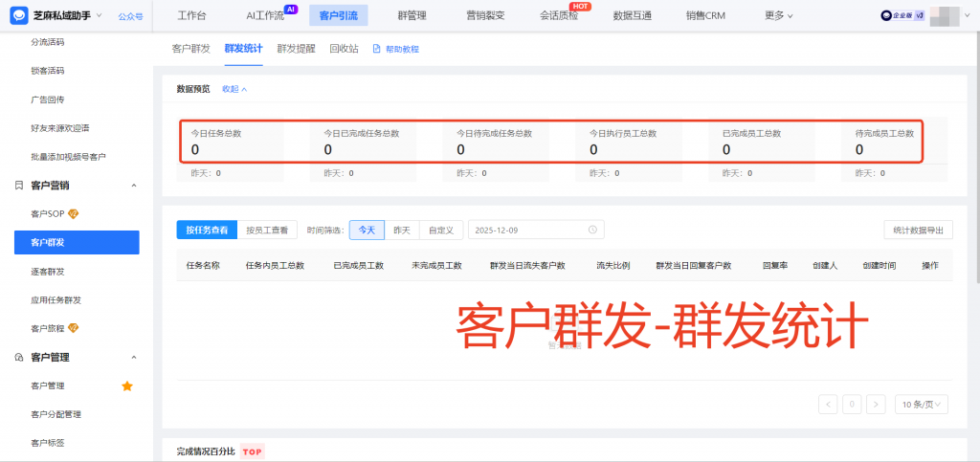The width and height of the screenshot is (980, 462).
Task: Open 广告回传 in sidebar
Action: (48, 99)
